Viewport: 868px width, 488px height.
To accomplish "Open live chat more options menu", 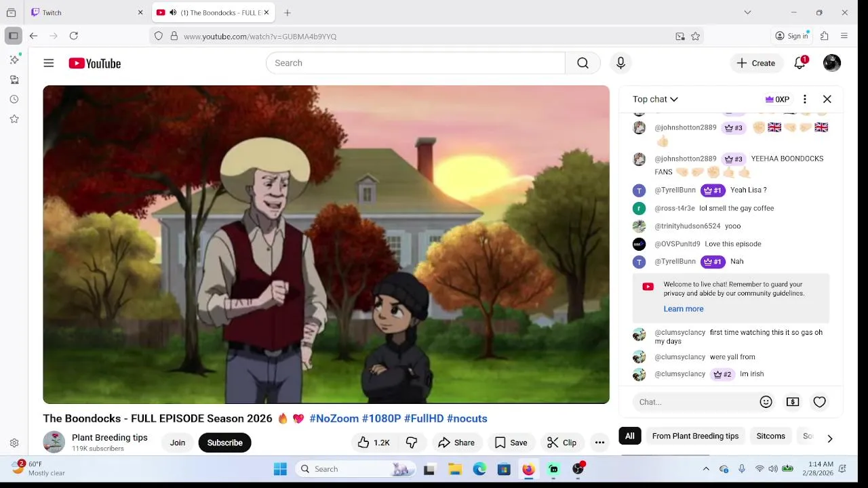I will tap(805, 99).
